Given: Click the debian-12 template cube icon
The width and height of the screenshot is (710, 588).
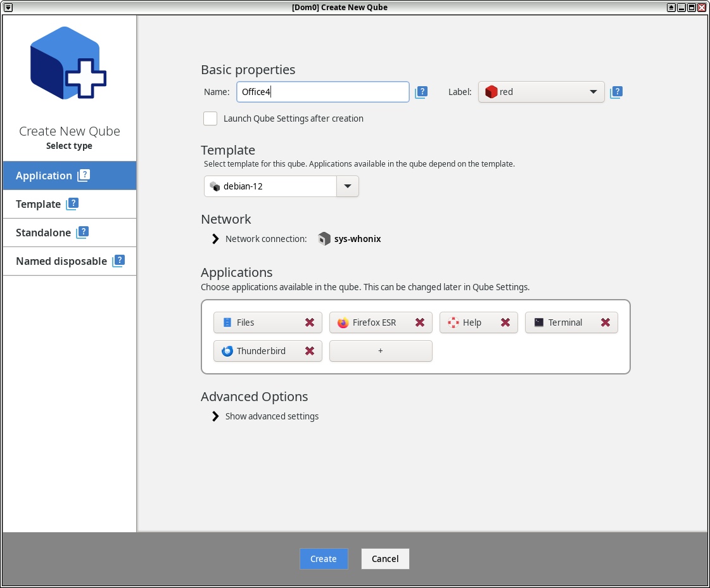Looking at the screenshot, I should pos(215,186).
